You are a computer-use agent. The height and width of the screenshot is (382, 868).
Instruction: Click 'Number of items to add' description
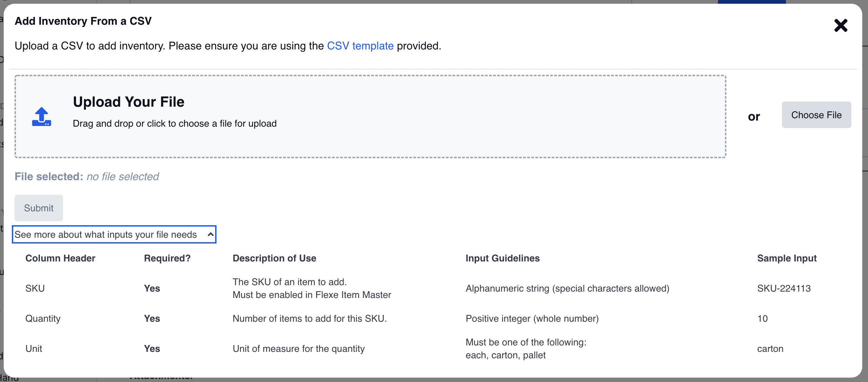tap(310, 319)
